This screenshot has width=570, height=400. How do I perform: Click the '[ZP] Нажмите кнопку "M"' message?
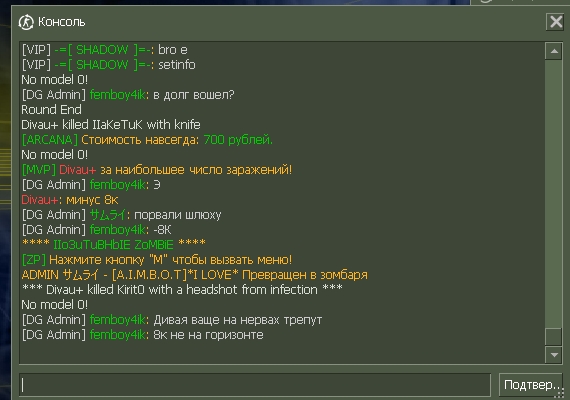click(157, 260)
